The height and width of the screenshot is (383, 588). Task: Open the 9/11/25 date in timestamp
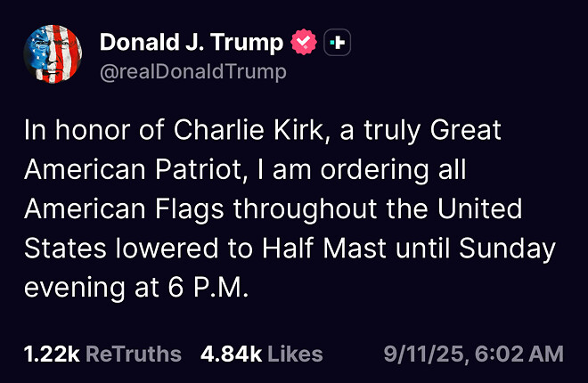click(x=425, y=354)
